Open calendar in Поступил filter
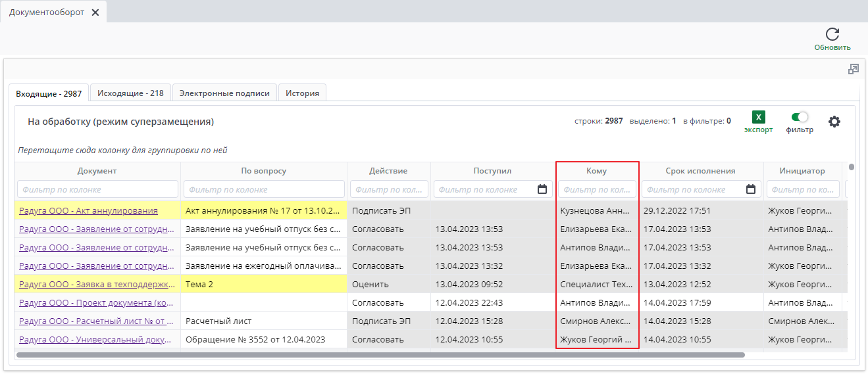This screenshot has width=868, height=374. pyautogui.click(x=542, y=189)
